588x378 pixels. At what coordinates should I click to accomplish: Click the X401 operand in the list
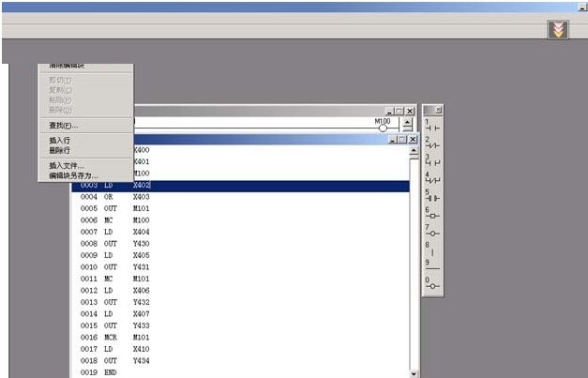click(142, 161)
